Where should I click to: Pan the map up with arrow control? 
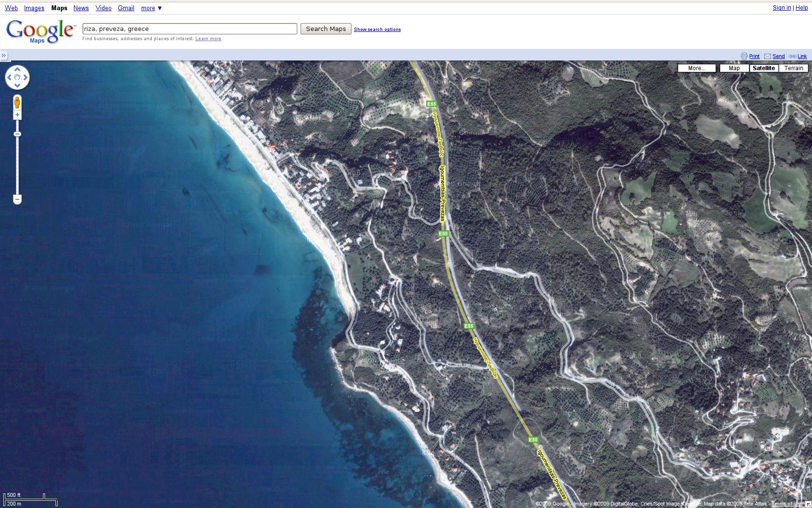click(x=17, y=70)
